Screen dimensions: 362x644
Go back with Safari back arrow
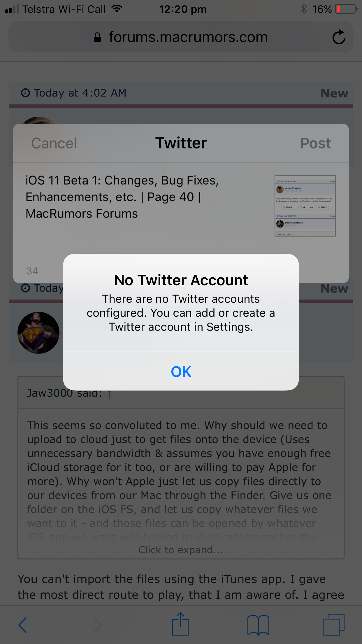coord(23,625)
